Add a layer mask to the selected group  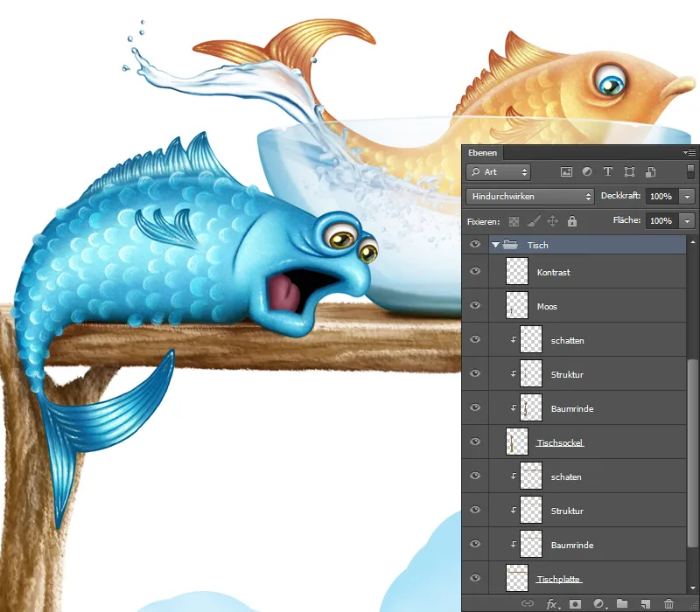click(574, 604)
